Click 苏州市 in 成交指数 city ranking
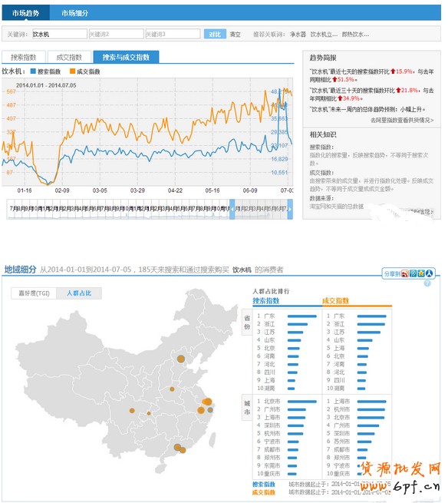Viewport: 448px width, 503px height. click(341, 442)
